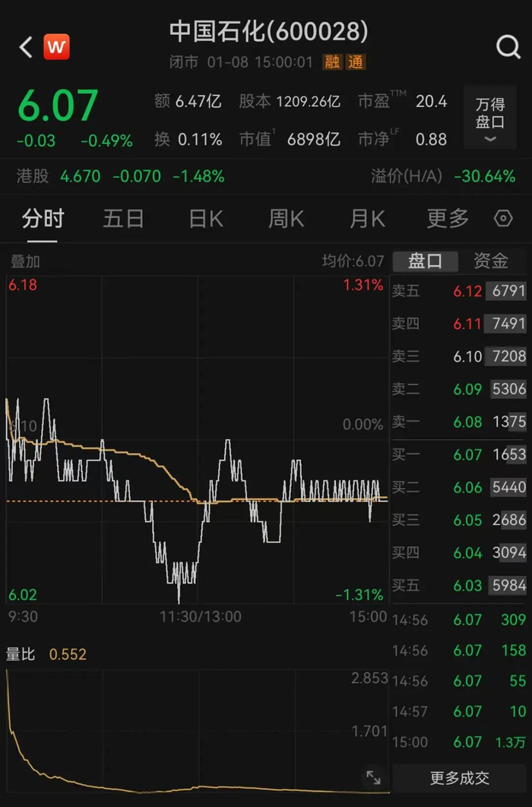Tap the 股本 1209.26亿 value
Screen dimensions: 532x807
click(x=290, y=101)
